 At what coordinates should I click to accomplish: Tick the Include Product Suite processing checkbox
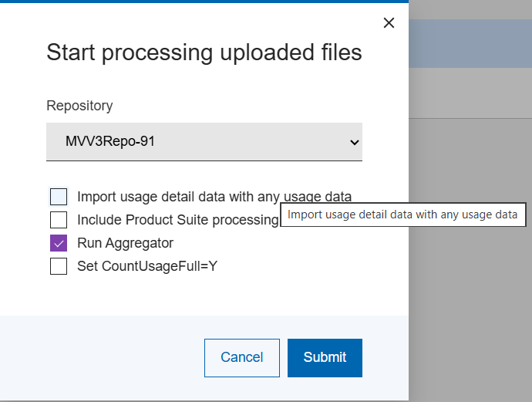[59, 220]
